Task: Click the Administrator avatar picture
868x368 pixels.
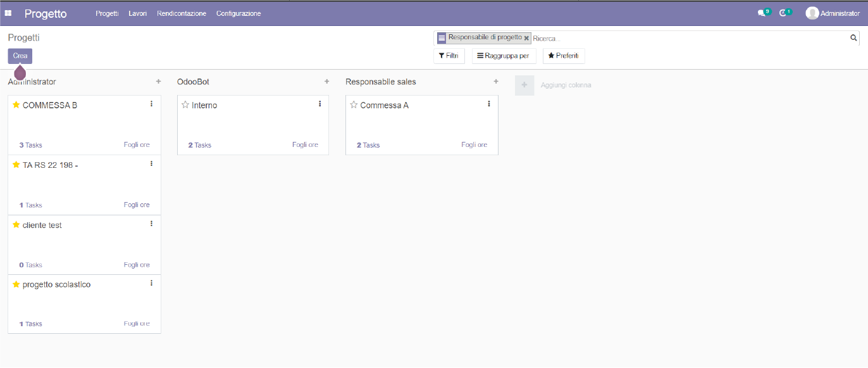Action: tap(812, 13)
